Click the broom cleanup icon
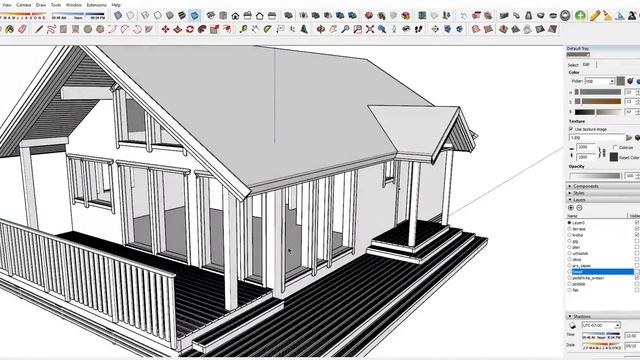The image size is (640, 360). 607,16
